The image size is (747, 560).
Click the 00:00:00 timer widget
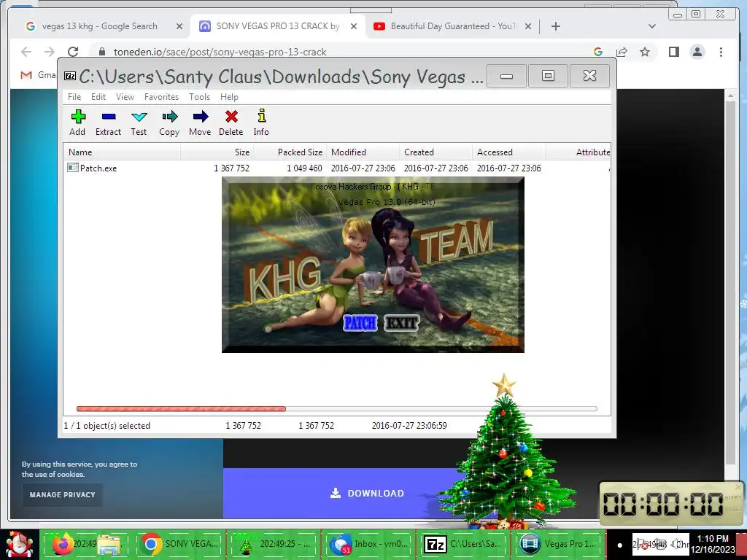coord(671,504)
